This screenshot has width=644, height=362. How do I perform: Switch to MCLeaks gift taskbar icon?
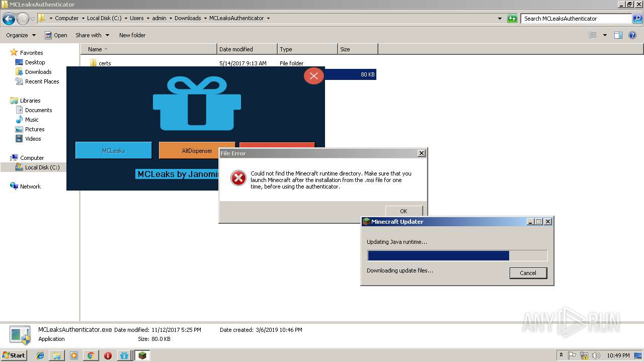tap(124, 355)
